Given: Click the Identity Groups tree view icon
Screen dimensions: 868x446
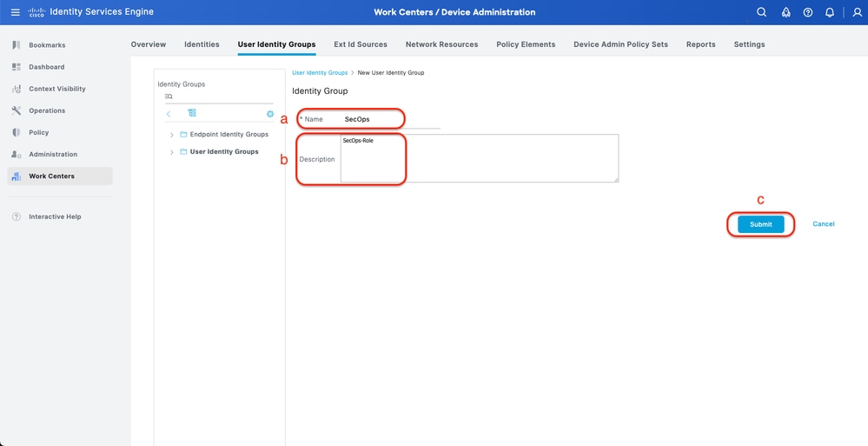Looking at the screenshot, I should tap(192, 113).
